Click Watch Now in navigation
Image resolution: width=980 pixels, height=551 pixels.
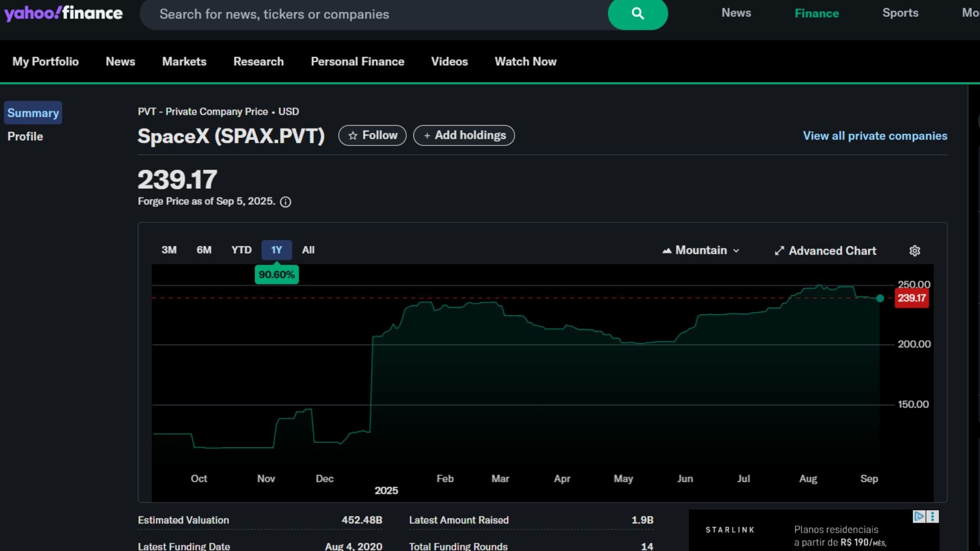[525, 61]
